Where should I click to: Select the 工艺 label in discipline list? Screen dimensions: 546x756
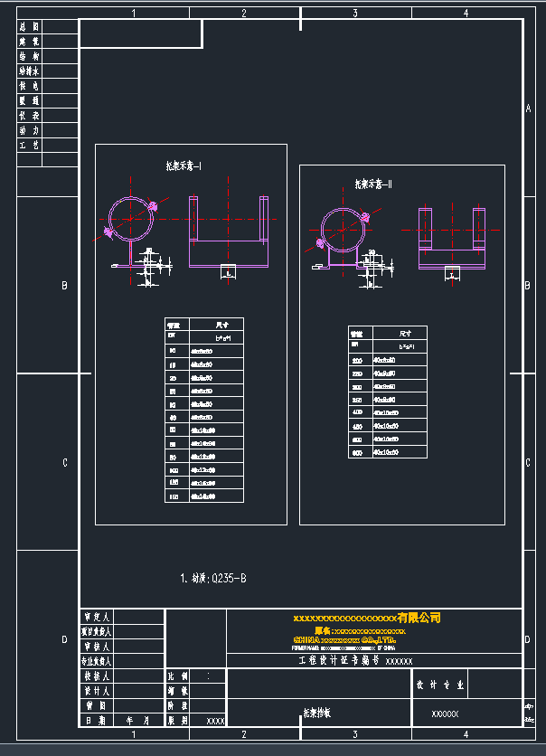[x=30, y=145]
